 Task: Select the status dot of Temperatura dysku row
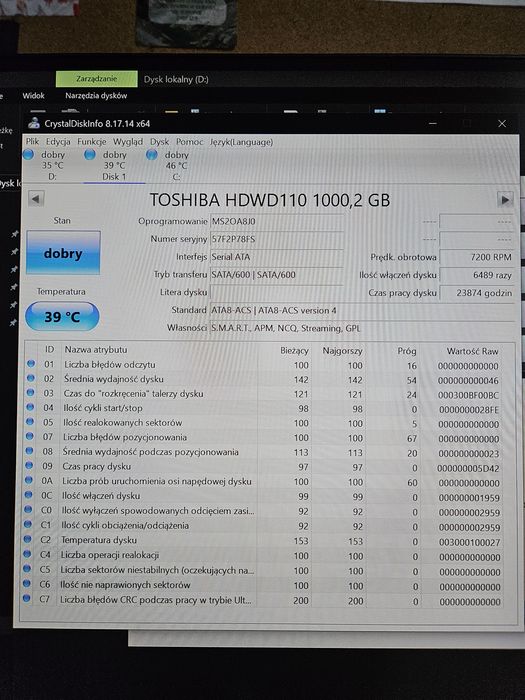[28, 539]
